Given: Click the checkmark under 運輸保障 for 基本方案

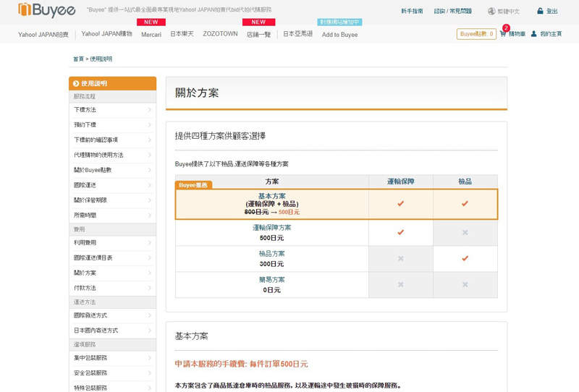Looking at the screenshot, I should tap(400, 204).
